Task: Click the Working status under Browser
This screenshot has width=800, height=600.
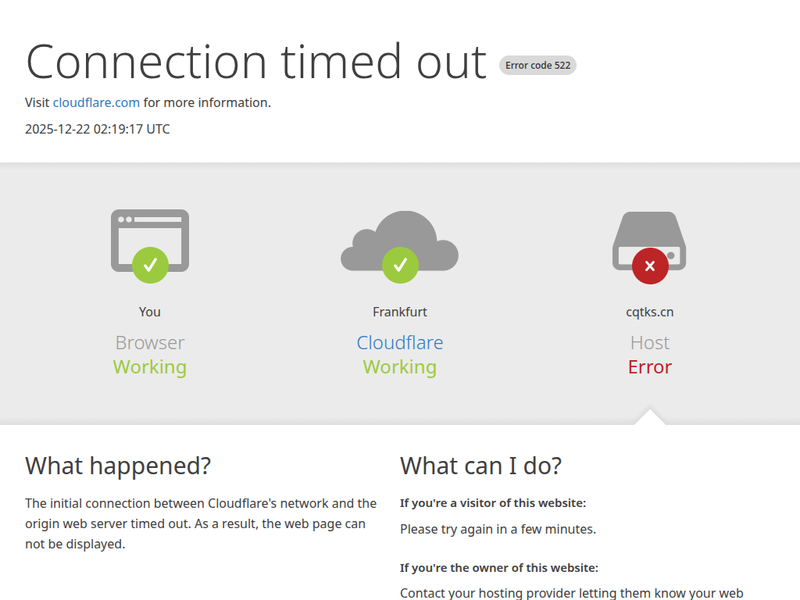Action: pos(150,367)
